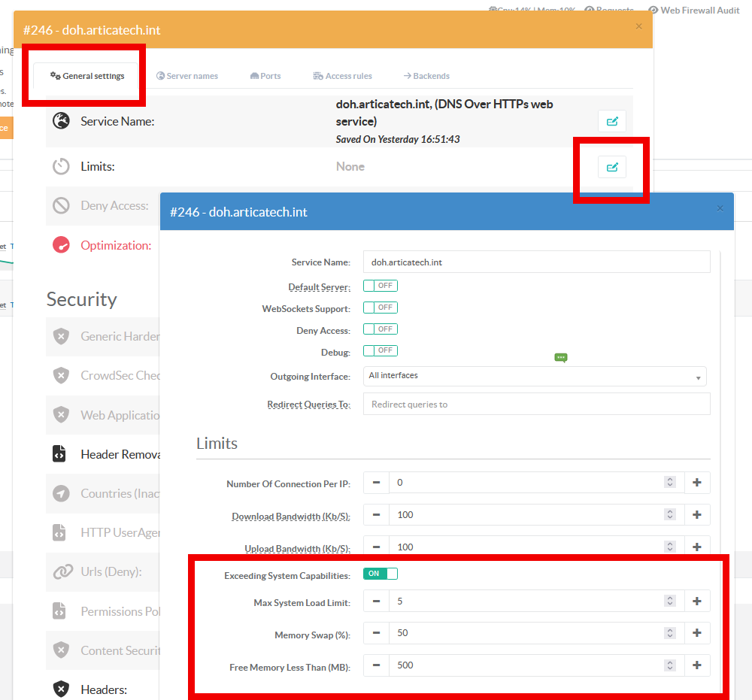The image size is (752, 700).
Task: Increase Max System Load Limit with plus
Action: click(x=696, y=601)
